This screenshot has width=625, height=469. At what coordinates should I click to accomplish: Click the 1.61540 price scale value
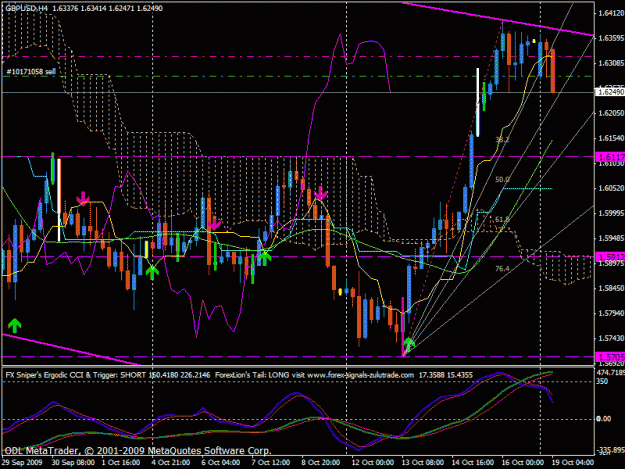[x=611, y=138]
